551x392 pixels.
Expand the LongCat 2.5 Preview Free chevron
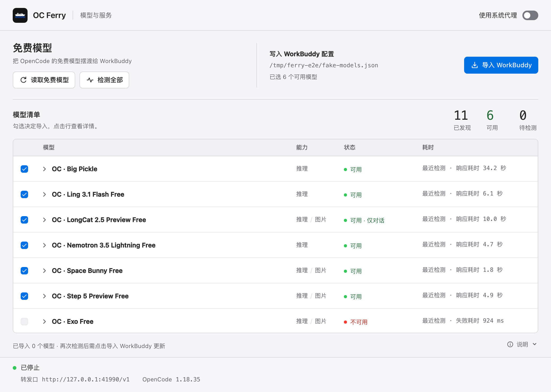[x=45, y=220]
